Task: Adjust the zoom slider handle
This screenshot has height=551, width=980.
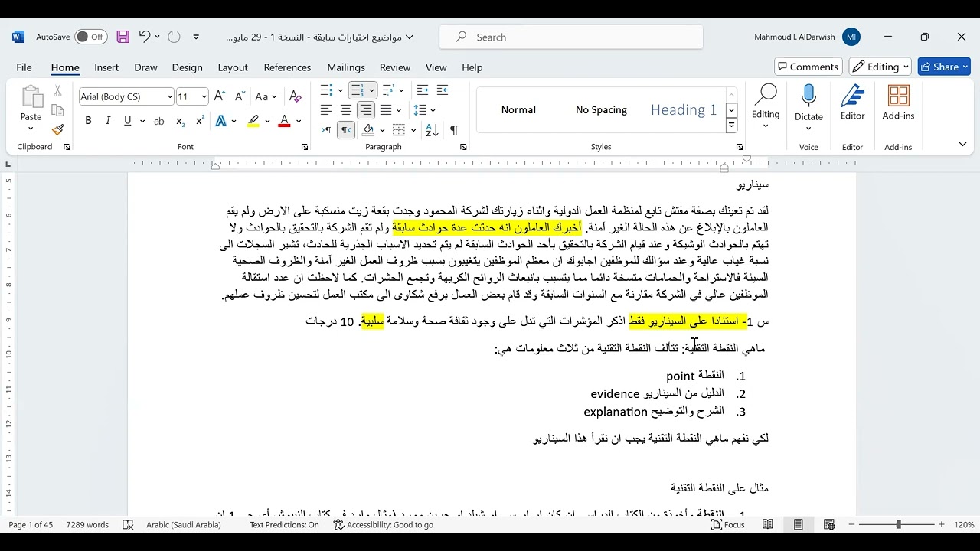Action: point(898,525)
